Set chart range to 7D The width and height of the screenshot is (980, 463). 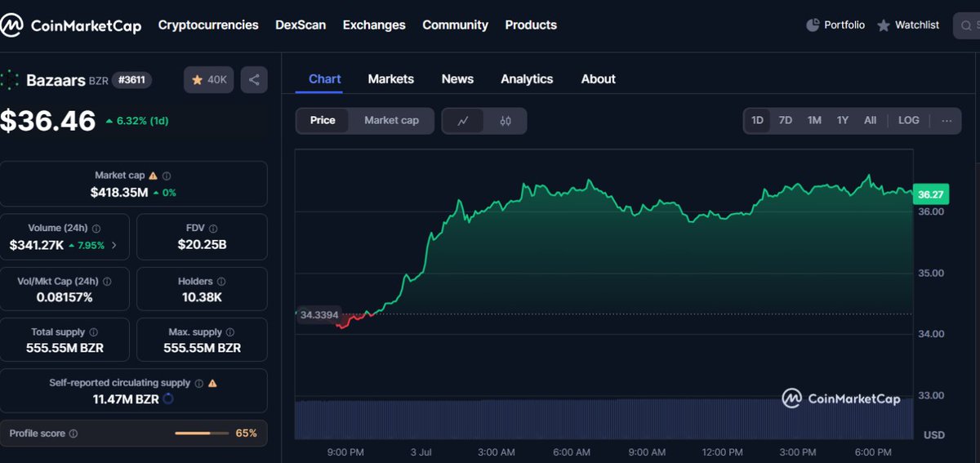786,120
